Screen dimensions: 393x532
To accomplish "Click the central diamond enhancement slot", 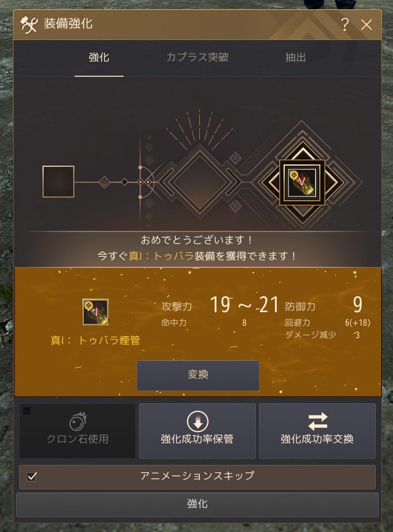I will click(200, 182).
